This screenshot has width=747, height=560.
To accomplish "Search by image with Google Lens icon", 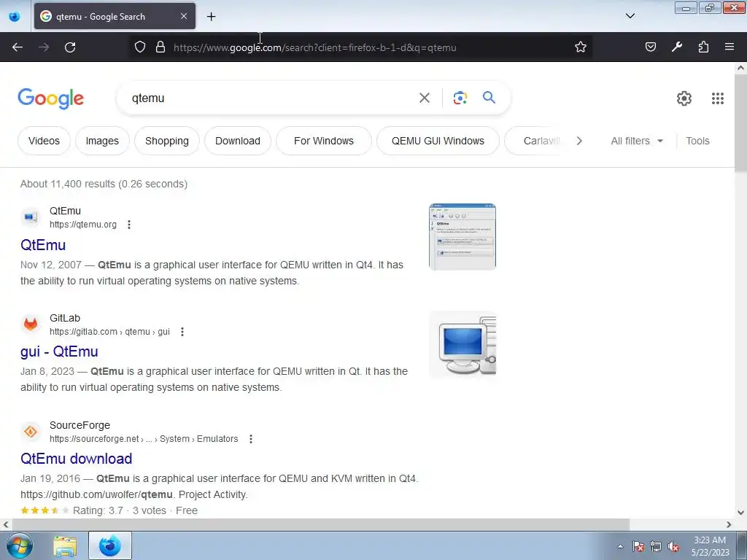I will click(x=460, y=98).
